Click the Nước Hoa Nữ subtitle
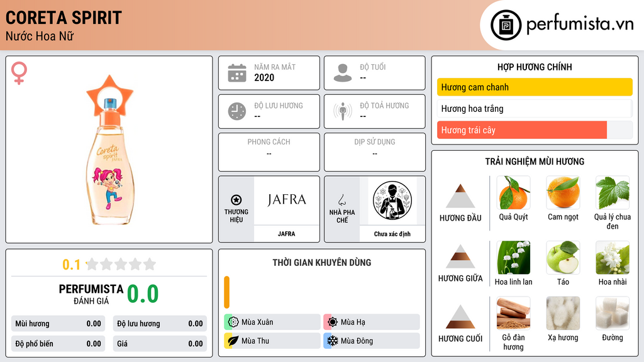Viewport: 644px width, 362px height. pos(40,36)
